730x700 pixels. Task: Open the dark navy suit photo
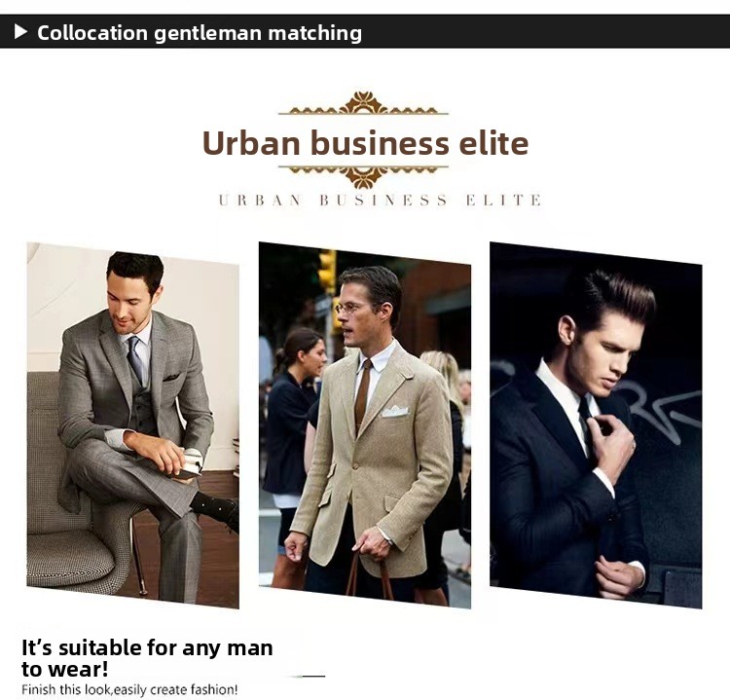click(x=596, y=424)
